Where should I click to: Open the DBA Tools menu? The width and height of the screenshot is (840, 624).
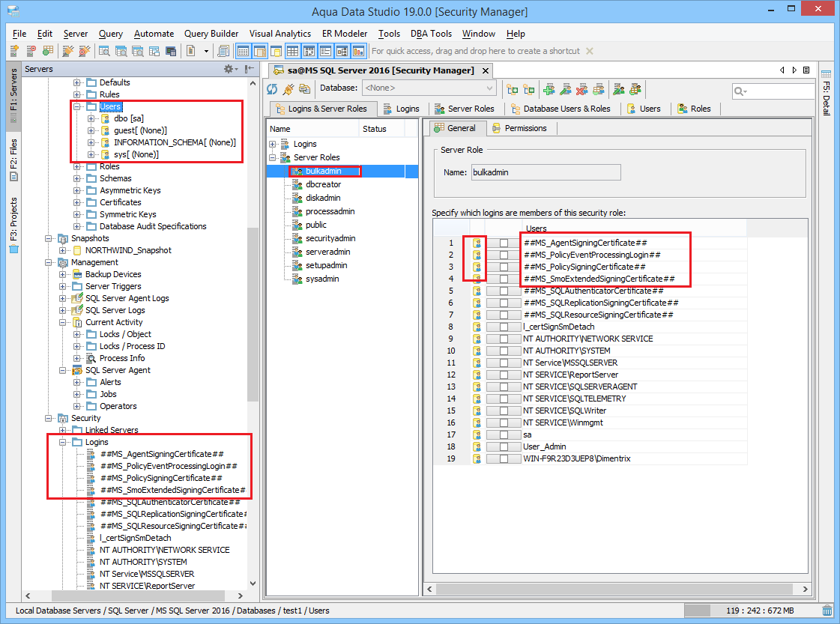tap(431, 34)
